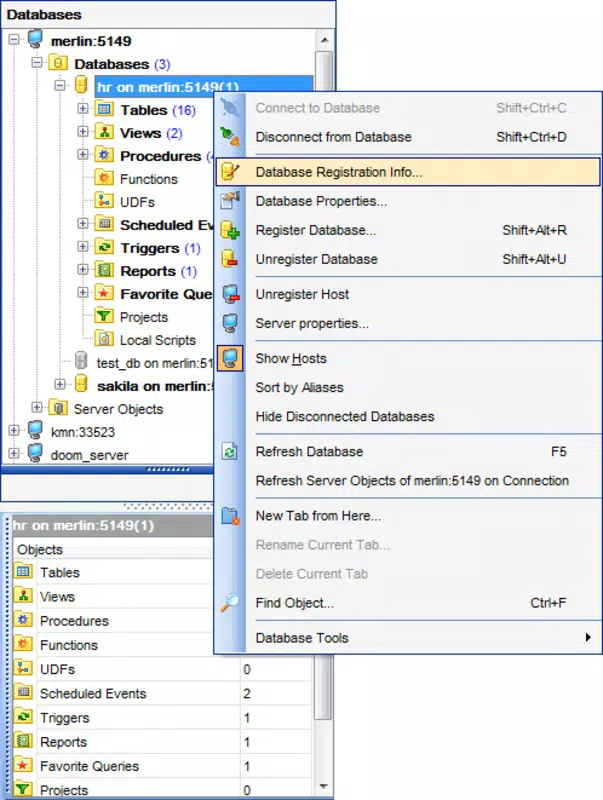Choose Database Properties menu item
The width and height of the screenshot is (603, 800).
tap(407, 201)
